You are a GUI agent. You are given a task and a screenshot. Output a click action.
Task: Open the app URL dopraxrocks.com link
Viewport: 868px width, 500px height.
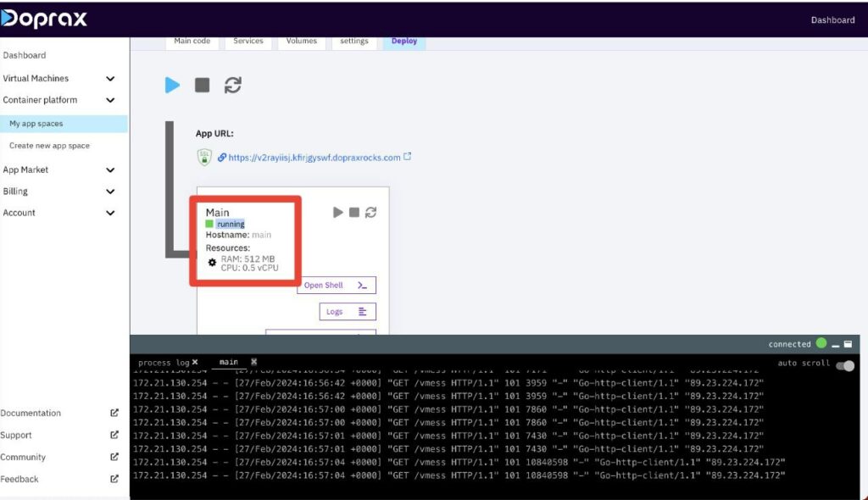click(x=314, y=158)
